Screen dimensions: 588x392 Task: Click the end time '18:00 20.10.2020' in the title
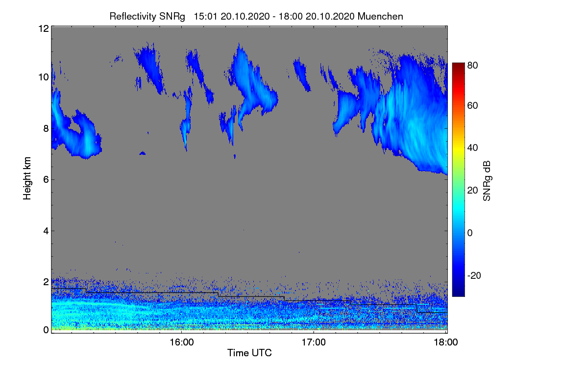[317, 16]
